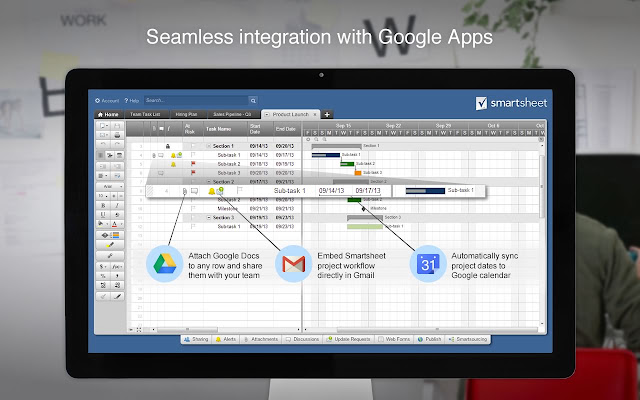The width and height of the screenshot is (640, 400).
Task: Apply underline formatting
Action: (103, 215)
